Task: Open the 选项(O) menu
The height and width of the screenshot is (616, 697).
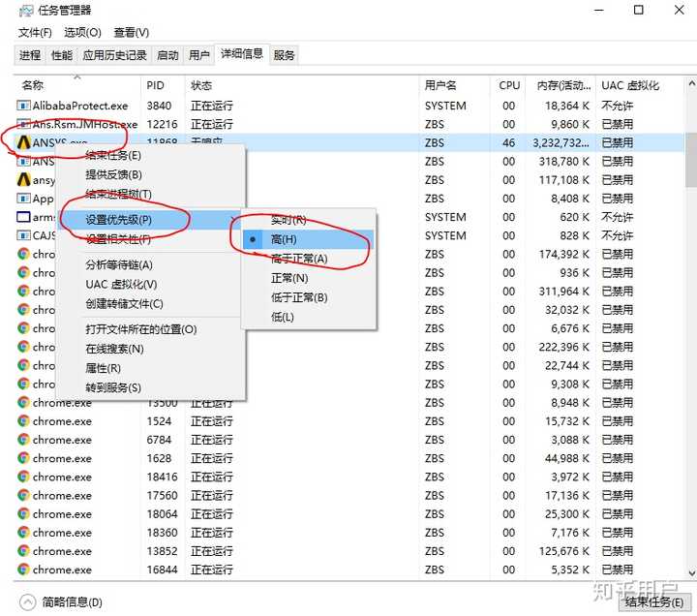Action: click(82, 33)
